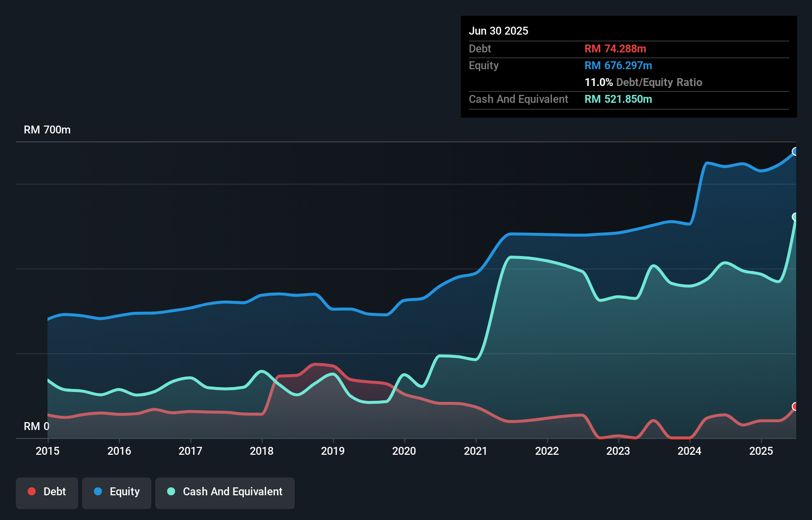Click the teal Cash And Equivalent legend dot

tap(171, 492)
